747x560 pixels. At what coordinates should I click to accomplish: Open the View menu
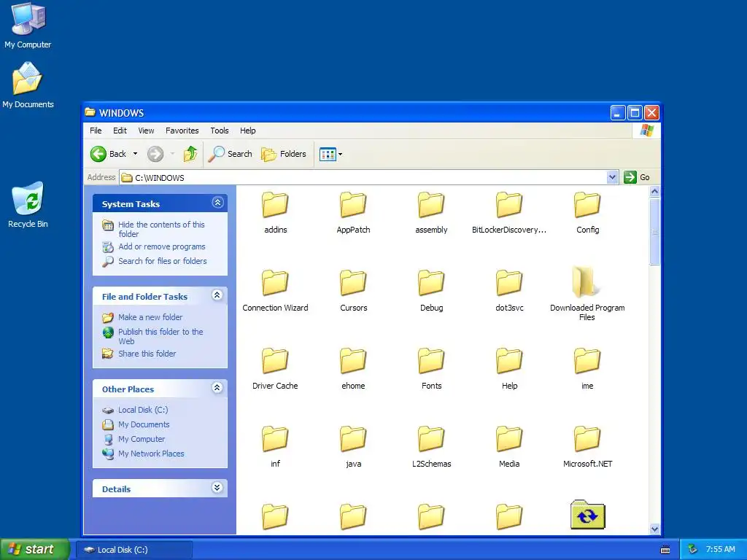146,131
